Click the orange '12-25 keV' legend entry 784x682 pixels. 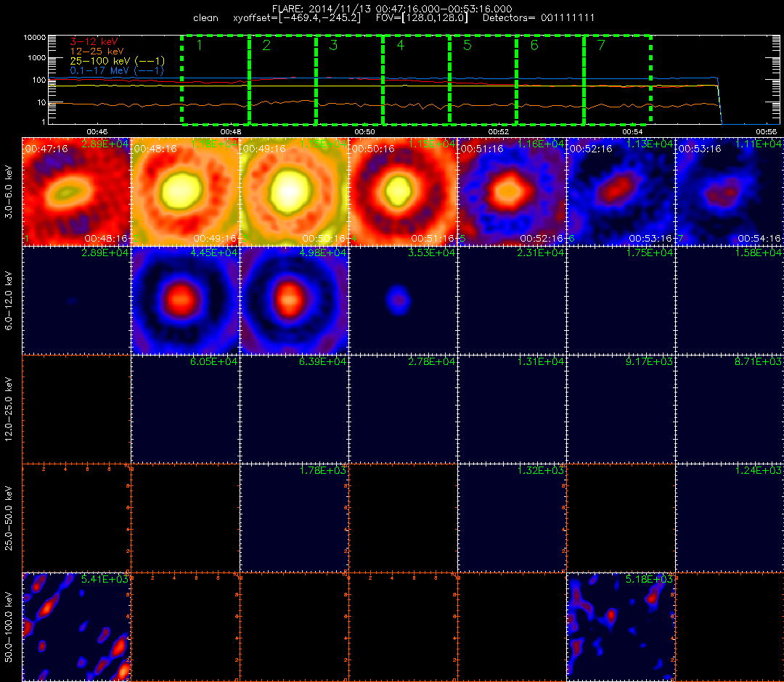tap(97, 51)
